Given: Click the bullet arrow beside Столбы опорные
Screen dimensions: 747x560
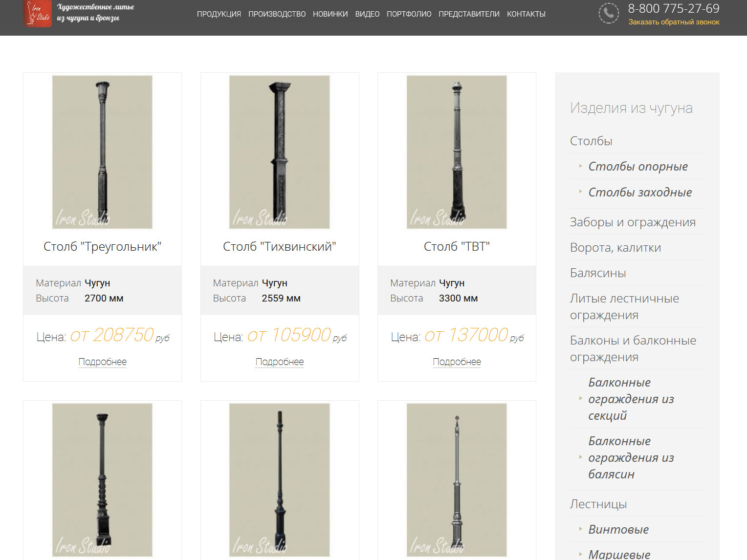Looking at the screenshot, I should (580, 166).
